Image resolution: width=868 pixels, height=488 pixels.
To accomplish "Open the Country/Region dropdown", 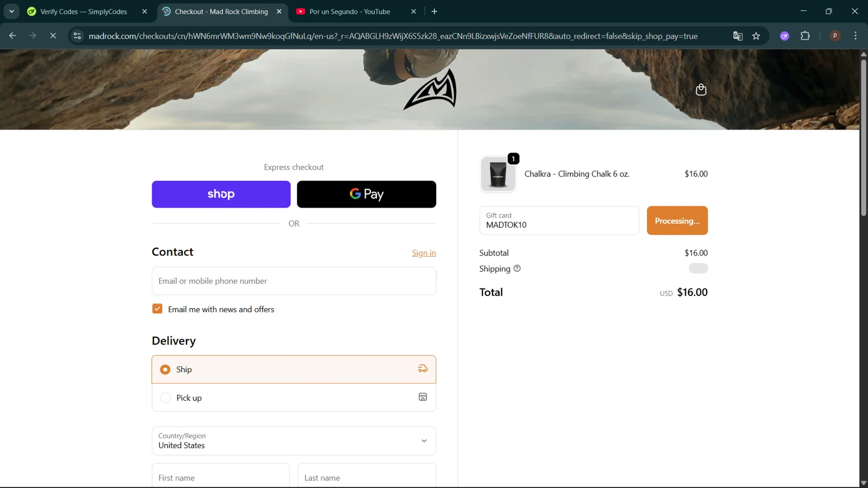I will point(294,441).
